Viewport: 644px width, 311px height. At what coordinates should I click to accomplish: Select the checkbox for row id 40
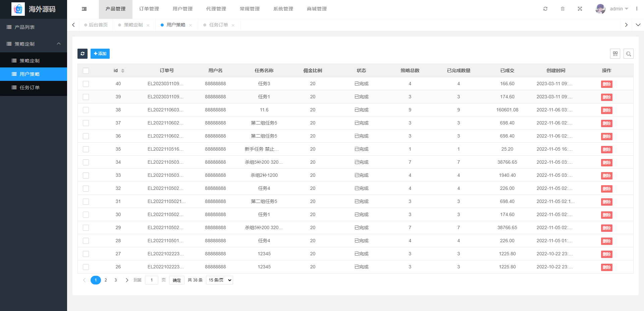(x=86, y=84)
